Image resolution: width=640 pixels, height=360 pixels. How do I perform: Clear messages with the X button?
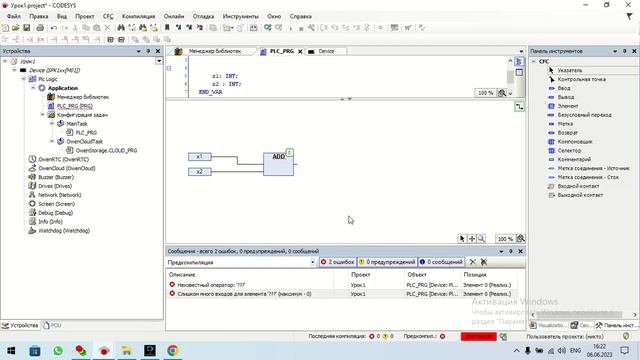tap(473, 262)
